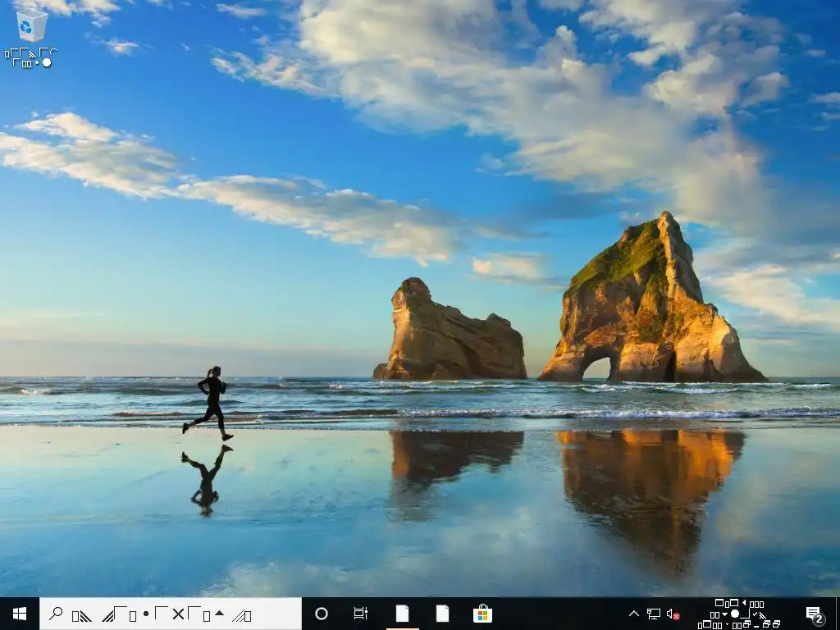
Task: Open Task View from the taskbar
Action: pyautogui.click(x=361, y=614)
